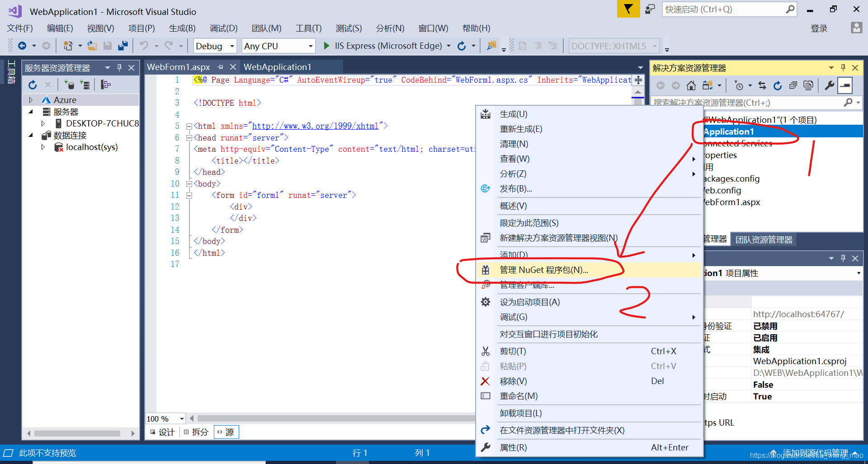868x464 pixels.
Task: Collapse the 服务器 tree node
Action: tap(31, 112)
